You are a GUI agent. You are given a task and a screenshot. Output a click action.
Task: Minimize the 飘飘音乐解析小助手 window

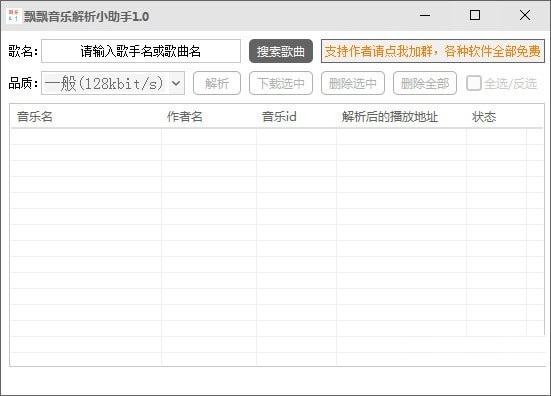point(425,15)
